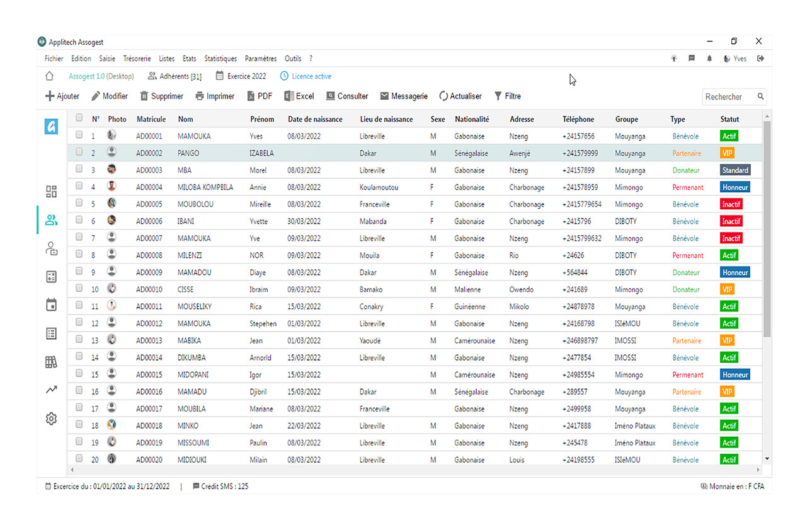Sort the table by the Nom column header
Viewport: 812px width, 525px height.
tap(186, 119)
